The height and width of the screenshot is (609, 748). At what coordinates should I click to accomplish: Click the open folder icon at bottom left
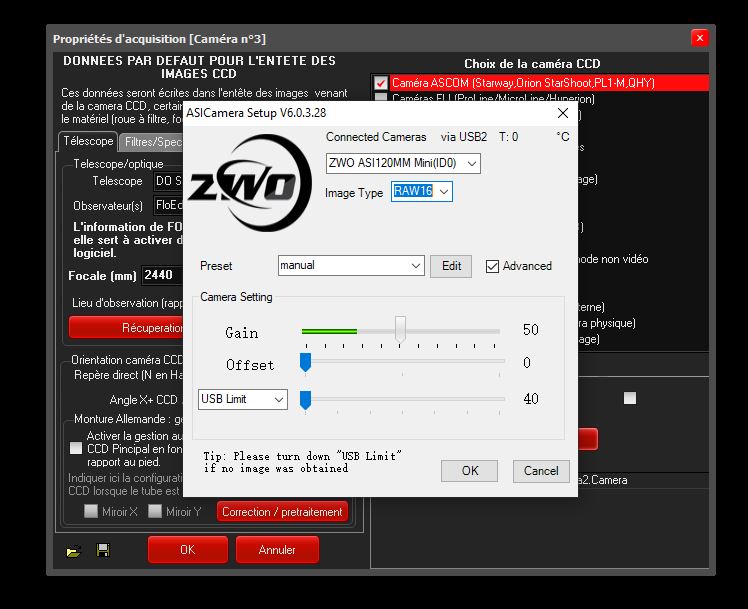tap(73, 550)
